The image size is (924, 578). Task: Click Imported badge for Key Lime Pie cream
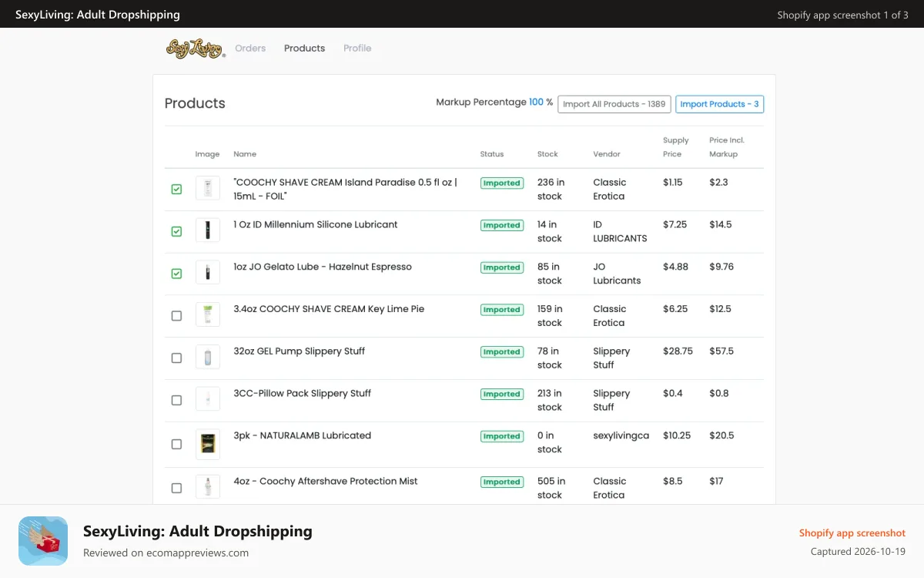tap(502, 310)
